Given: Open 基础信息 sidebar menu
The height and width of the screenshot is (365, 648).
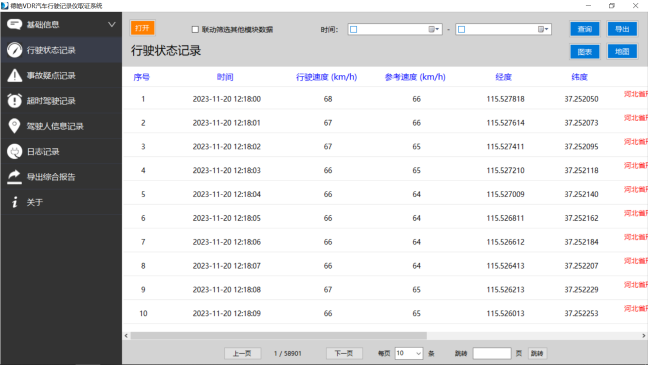Looking at the screenshot, I should click(x=61, y=24).
